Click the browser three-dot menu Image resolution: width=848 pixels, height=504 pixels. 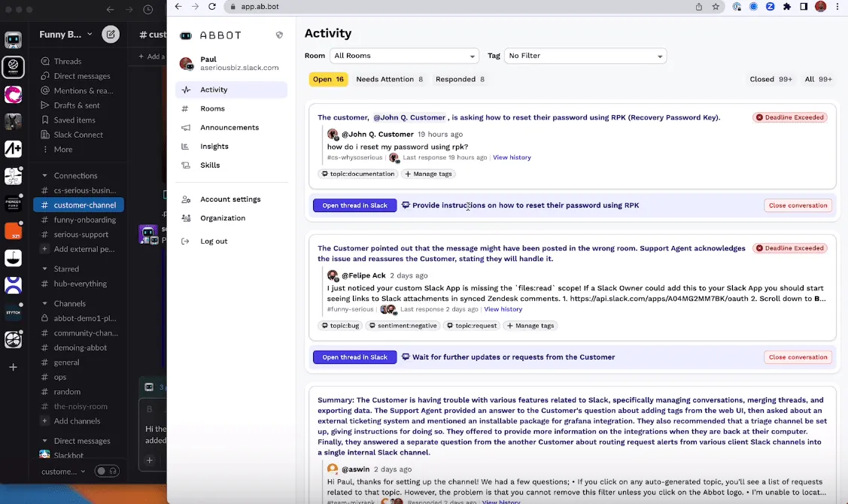point(837,7)
